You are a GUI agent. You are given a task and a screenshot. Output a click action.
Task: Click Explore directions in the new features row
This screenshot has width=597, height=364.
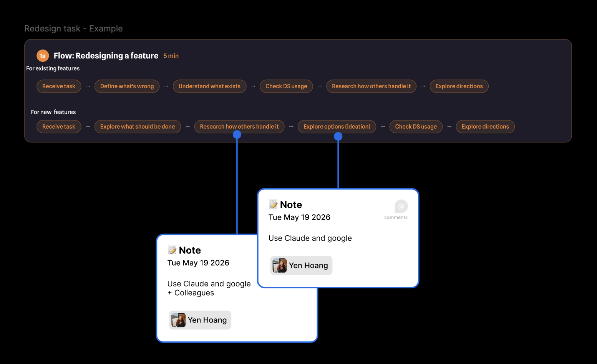(x=485, y=126)
